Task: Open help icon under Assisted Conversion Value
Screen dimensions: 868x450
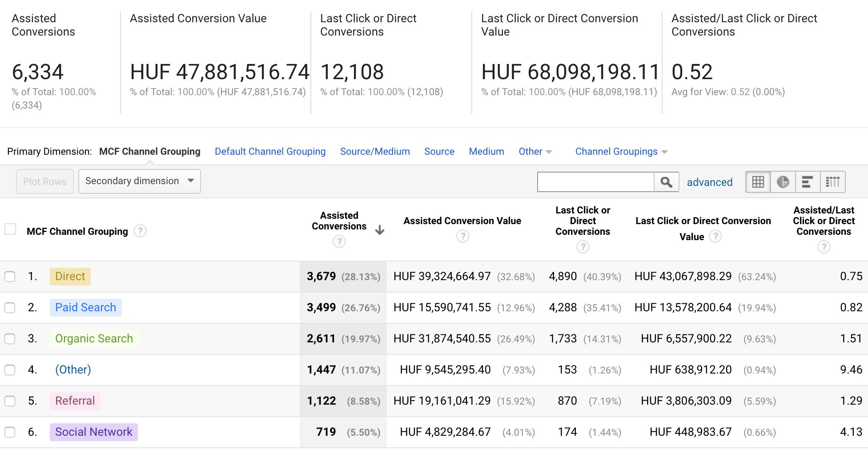Action: point(463,236)
